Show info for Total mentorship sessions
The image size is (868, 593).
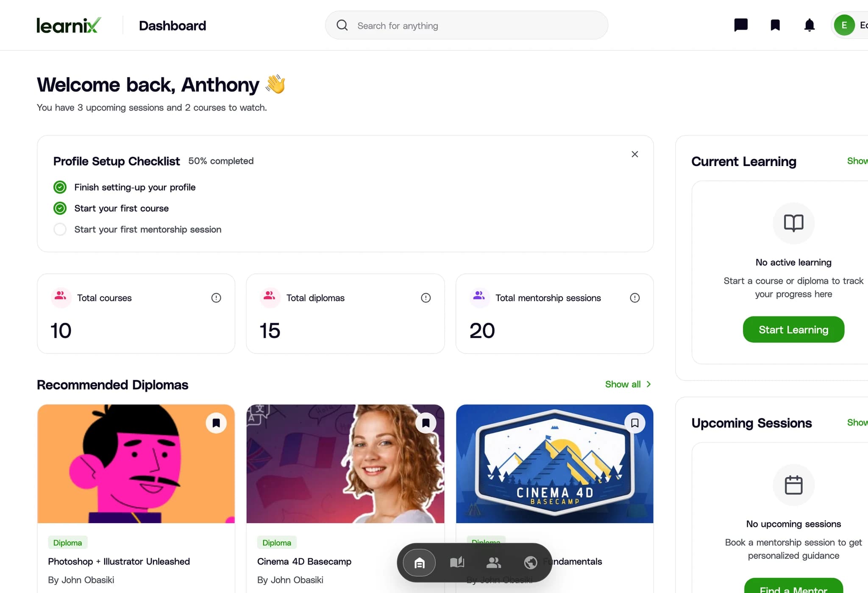634,298
